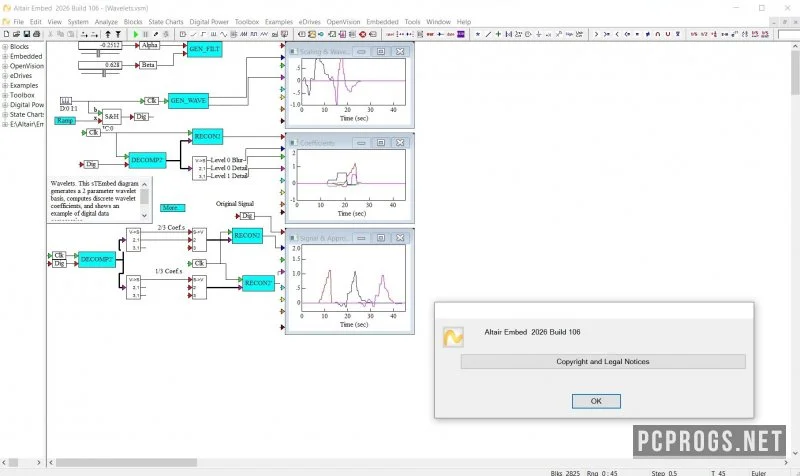Select the GEN_FILT block
Viewport: 800px width, 476px height.
tap(204, 49)
